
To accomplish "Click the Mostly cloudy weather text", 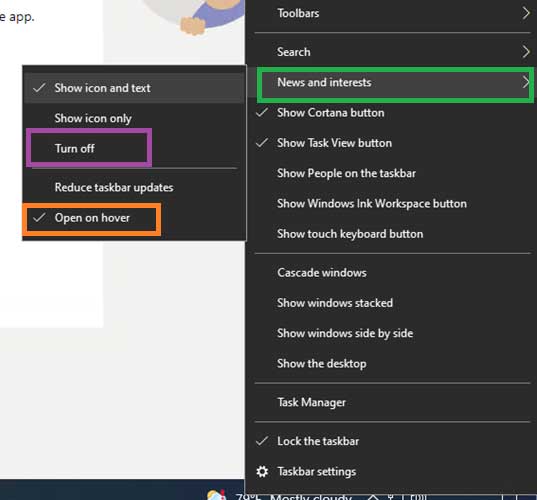I will [x=311, y=496].
